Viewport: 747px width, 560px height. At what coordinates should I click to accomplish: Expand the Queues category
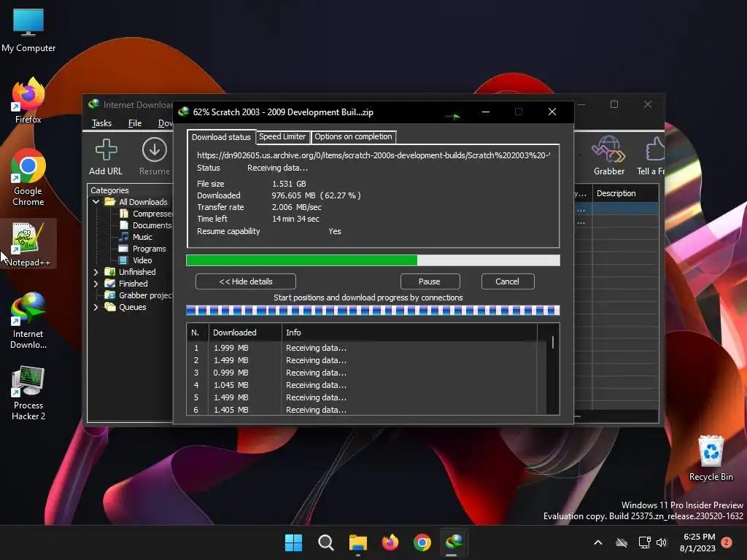coord(96,307)
